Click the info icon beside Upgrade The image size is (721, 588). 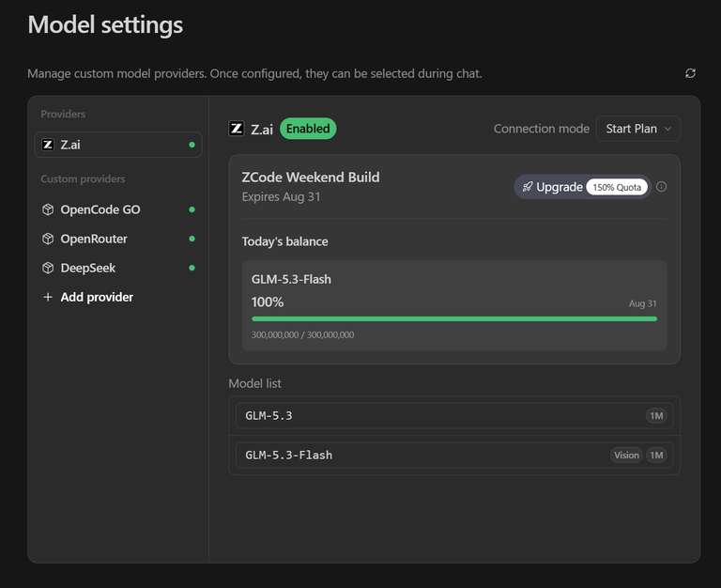661,186
